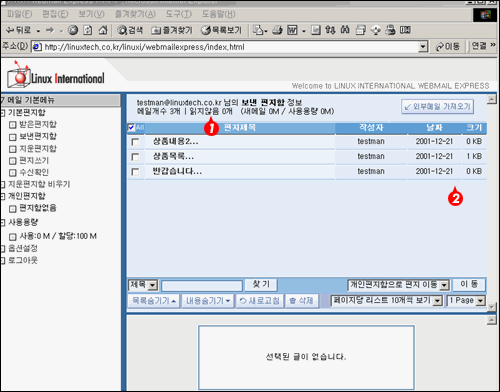Click preview pane scrollbar up arrow
Image resolution: width=500 pixels, height=392 pixels.
pos(491,320)
